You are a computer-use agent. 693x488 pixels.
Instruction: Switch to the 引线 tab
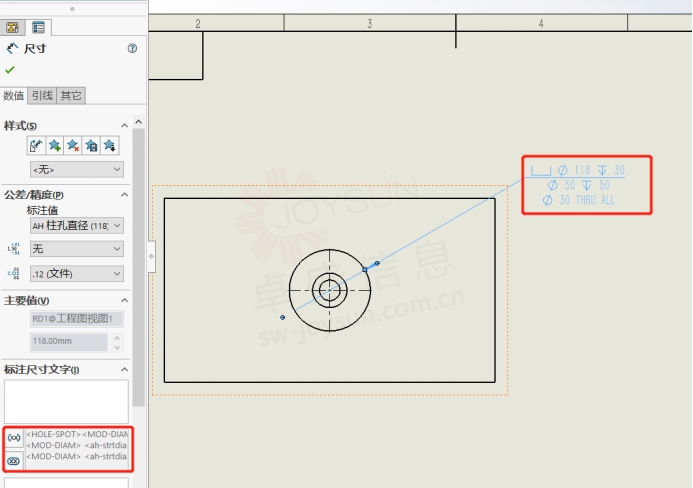coord(42,96)
